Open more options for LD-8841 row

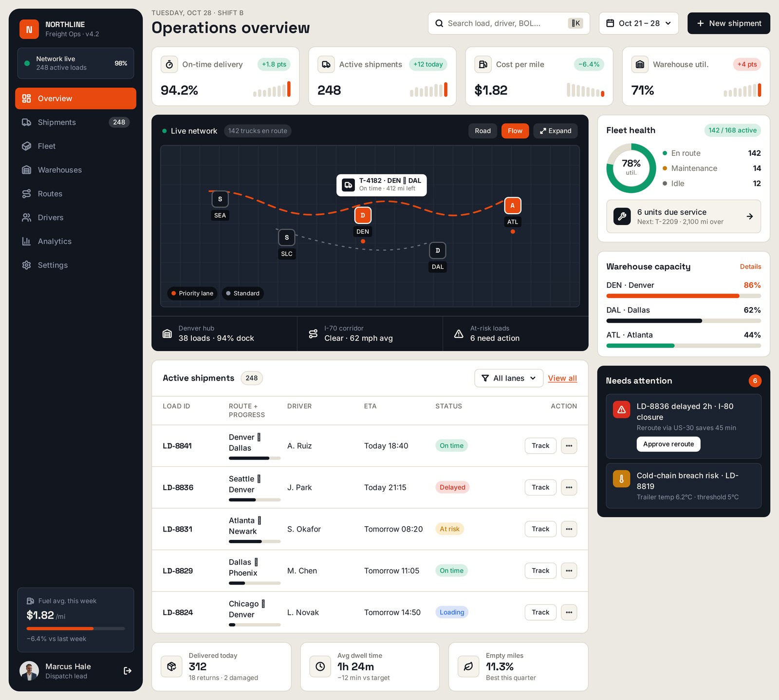pos(569,446)
